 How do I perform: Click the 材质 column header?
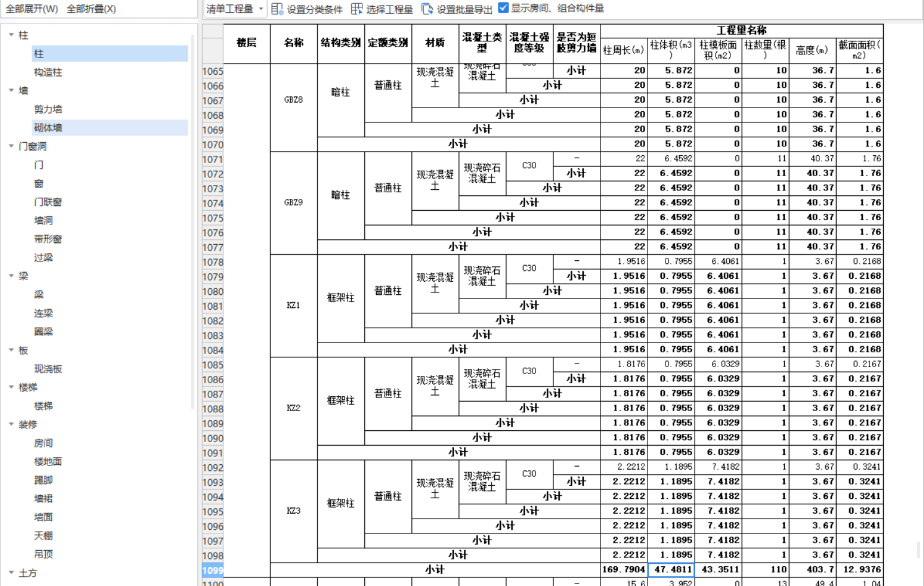[x=435, y=43]
